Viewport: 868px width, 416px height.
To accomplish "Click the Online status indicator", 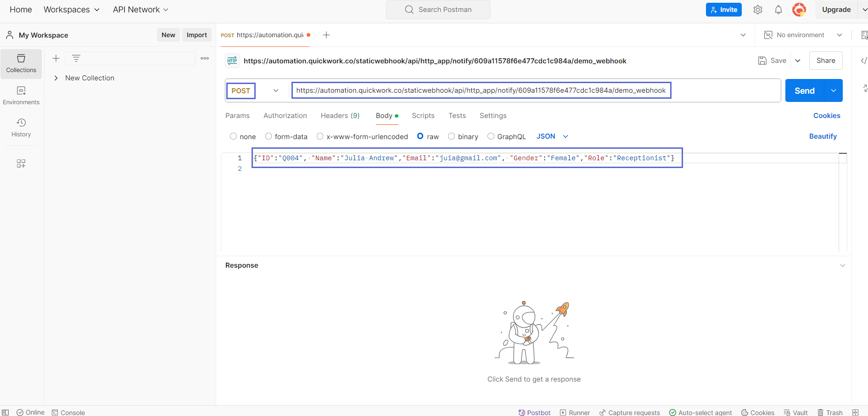I will pyautogui.click(x=31, y=412).
